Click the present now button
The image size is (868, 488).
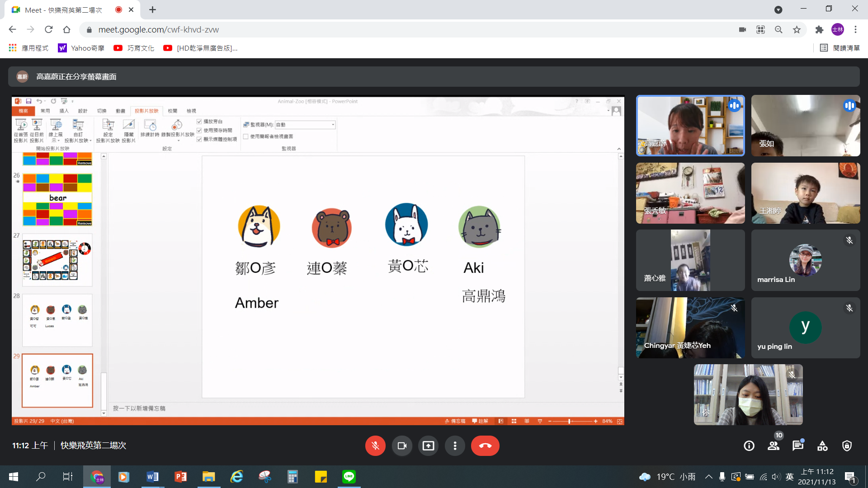coord(428,446)
